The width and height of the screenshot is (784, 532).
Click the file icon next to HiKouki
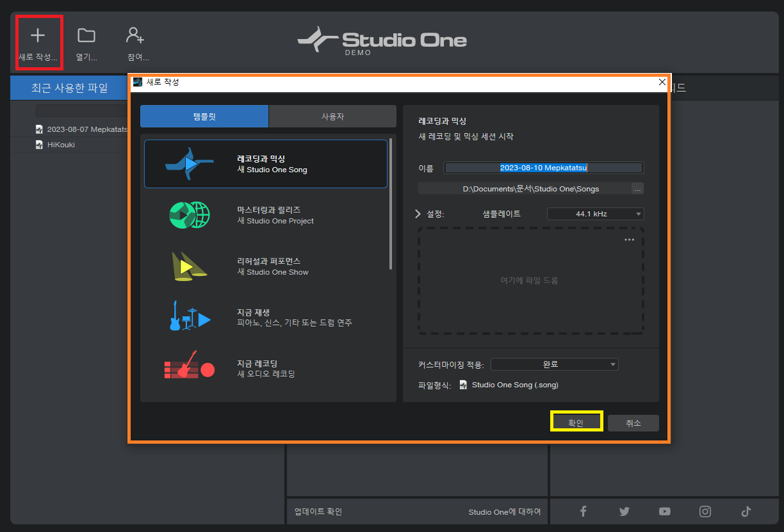[39, 145]
